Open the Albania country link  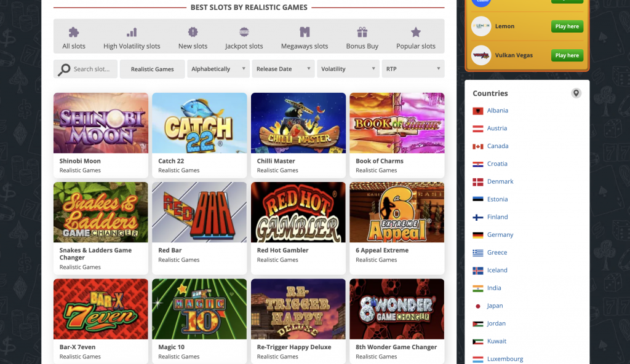tap(497, 111)
